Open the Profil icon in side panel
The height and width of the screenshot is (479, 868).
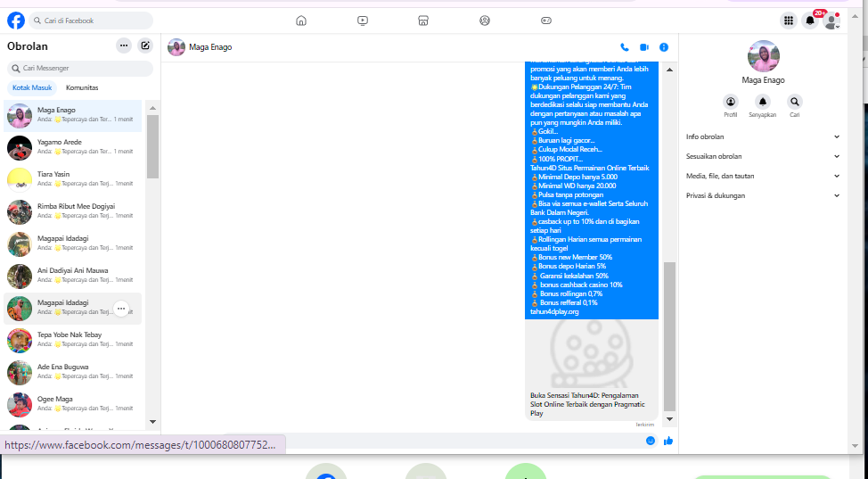click(731, 102)
